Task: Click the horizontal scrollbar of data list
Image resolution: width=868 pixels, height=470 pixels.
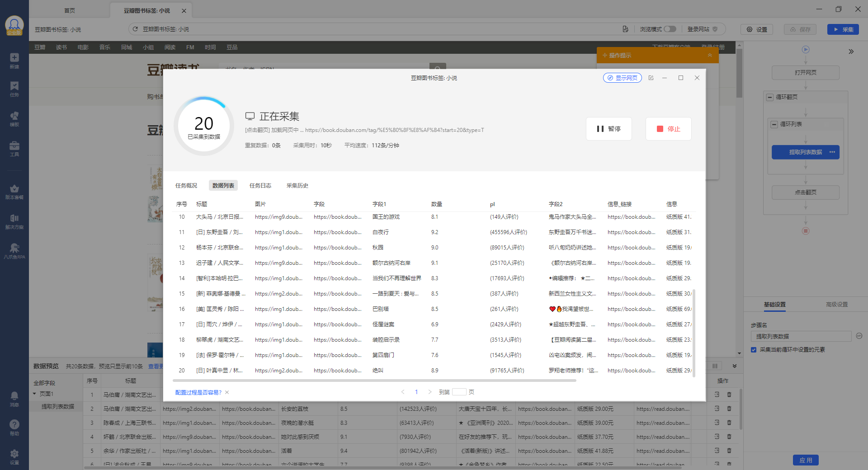Action: tap(374, 381)
